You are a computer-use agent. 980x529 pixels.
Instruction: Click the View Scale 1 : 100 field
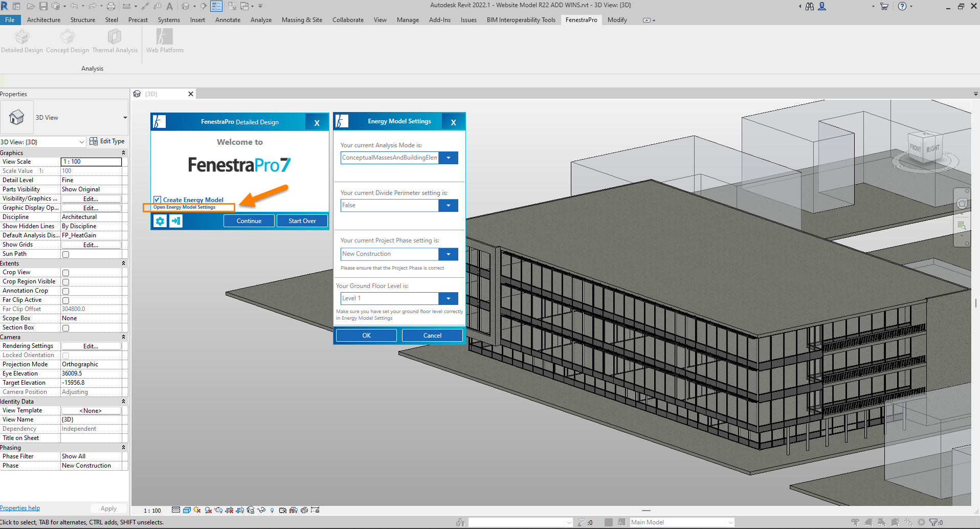[91, 162]
